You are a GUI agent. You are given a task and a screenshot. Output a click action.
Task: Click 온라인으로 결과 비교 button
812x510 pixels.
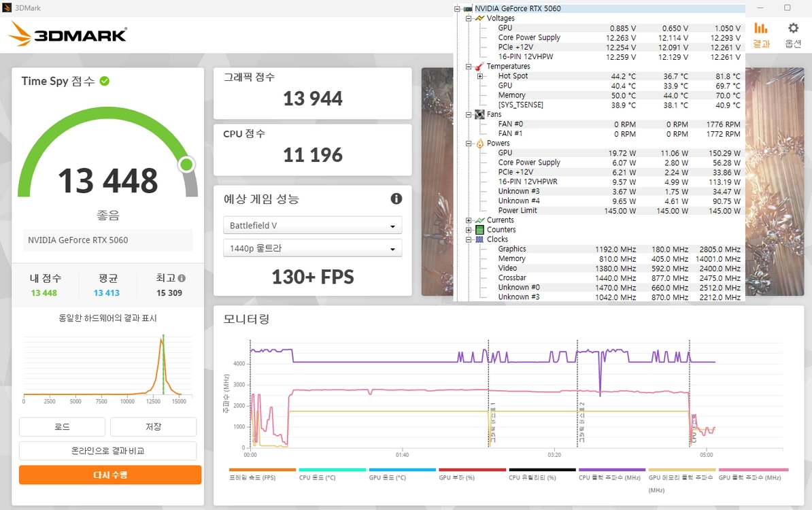(107, 450)
